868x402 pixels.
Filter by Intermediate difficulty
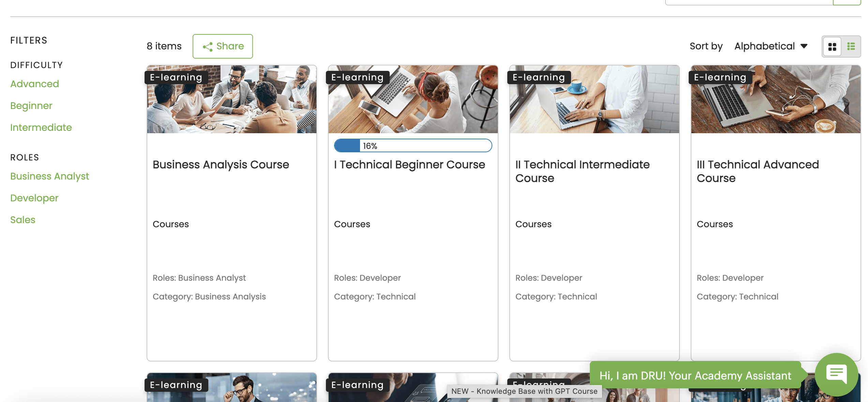tap(41, 127)
